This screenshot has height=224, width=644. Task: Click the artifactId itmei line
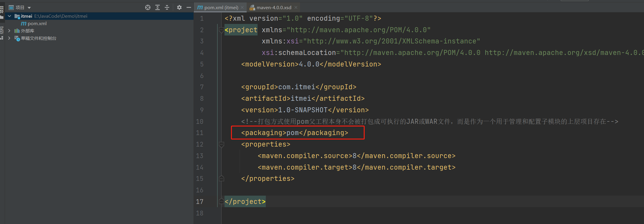pyautogui.click(x=303, y=98)
